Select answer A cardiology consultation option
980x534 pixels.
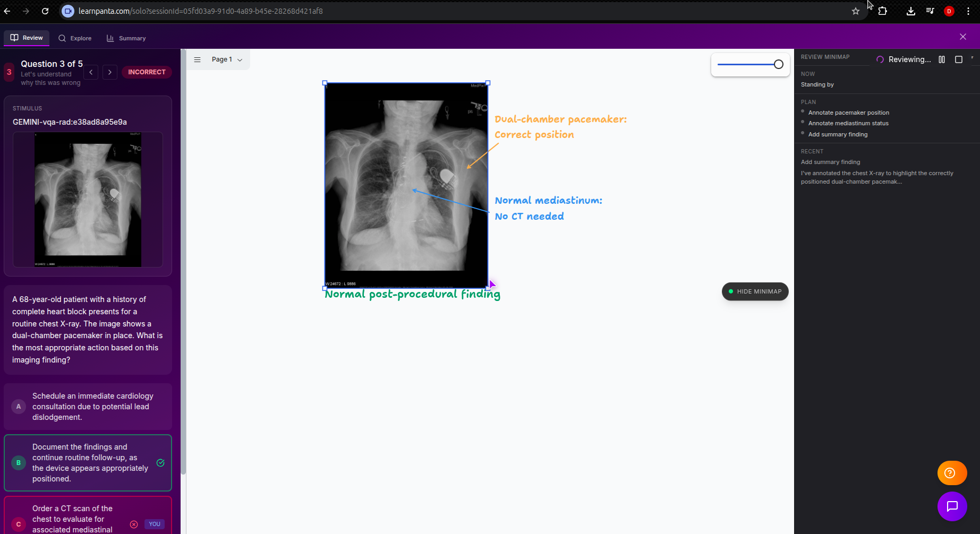[x=88, y=407]
